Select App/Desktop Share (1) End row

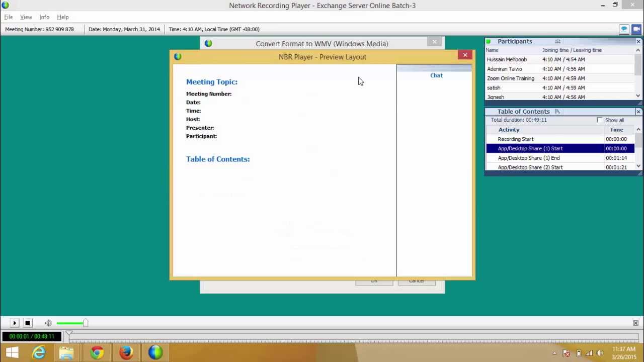click(x=560, y=158)
